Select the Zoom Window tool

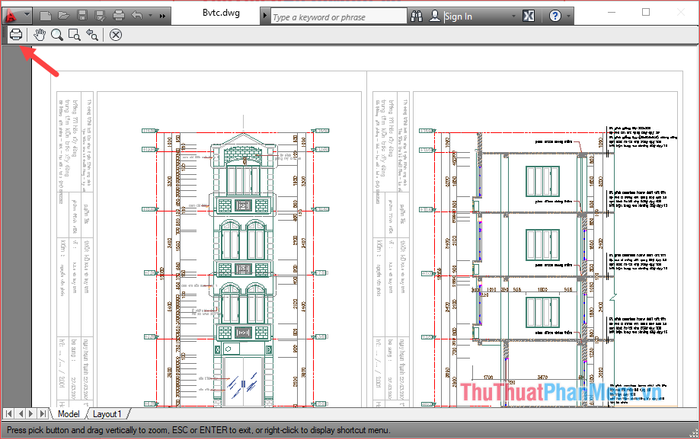[x=74, y=34]
